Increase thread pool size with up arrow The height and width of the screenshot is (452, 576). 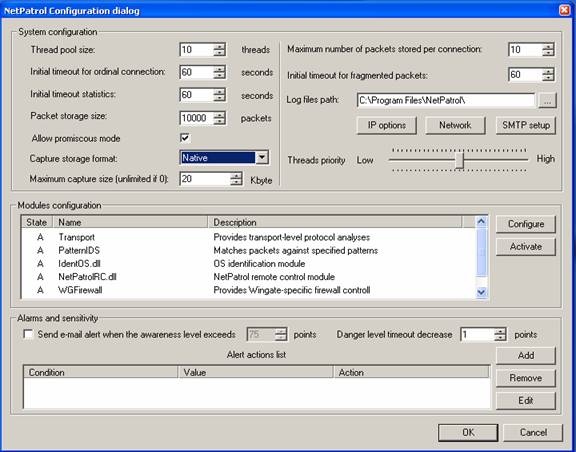point(219,47)
